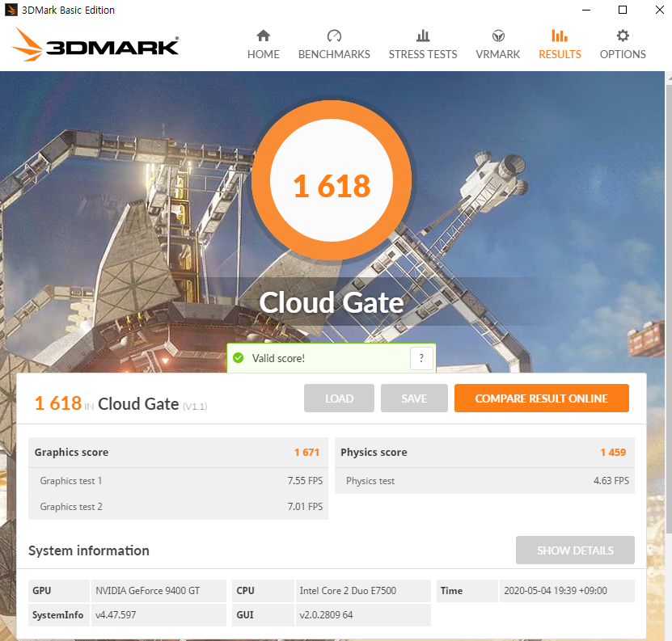Click the Graphics score label
This screenshot has height=641, width=672.
[x=72, y=452]
